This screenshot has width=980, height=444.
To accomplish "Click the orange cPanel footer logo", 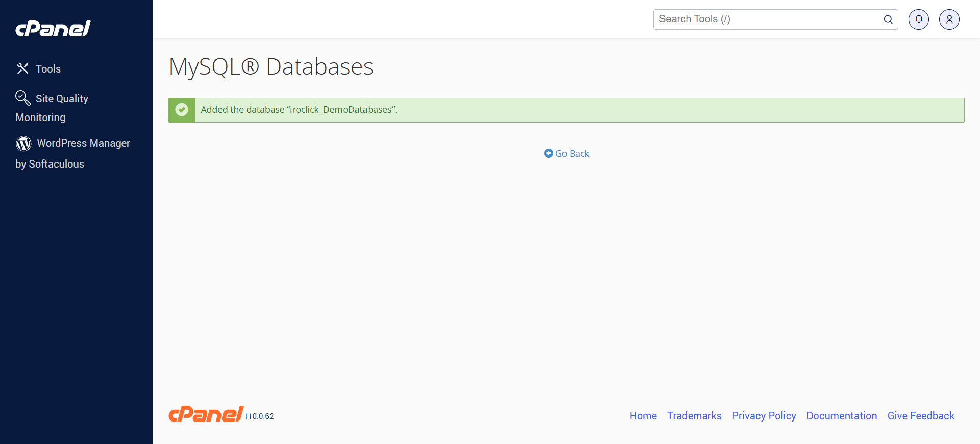I will (206, 414).
